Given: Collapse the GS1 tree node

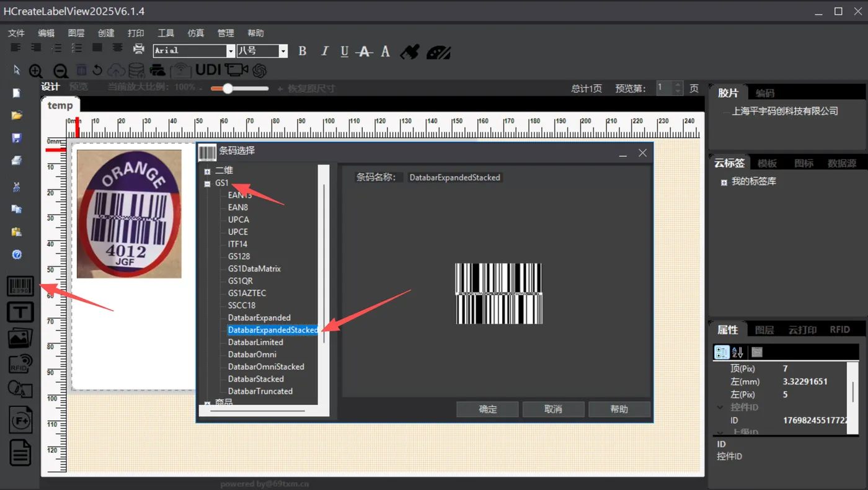Looking at the screenshot, I should tap(208, 184).
